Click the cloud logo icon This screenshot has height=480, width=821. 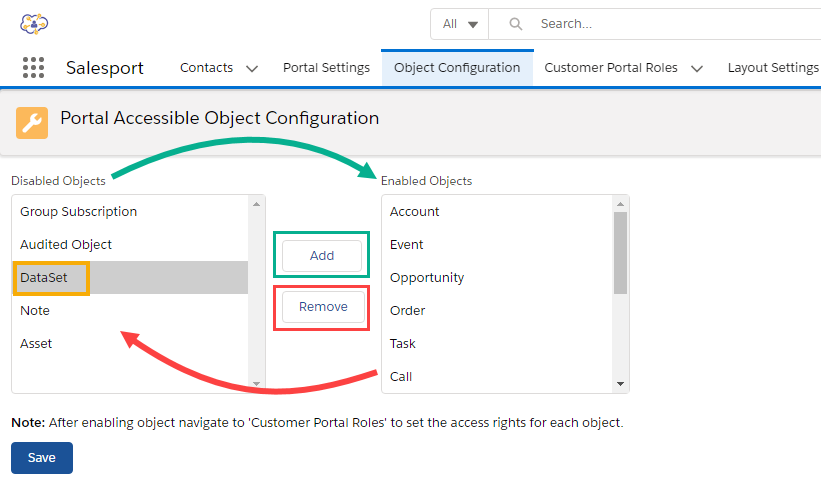click(33, 23)
